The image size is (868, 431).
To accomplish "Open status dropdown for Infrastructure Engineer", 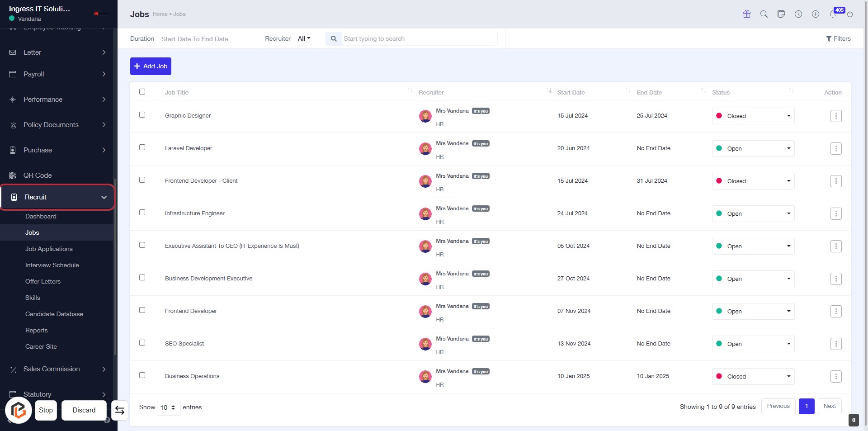I will click(x=753, y=214).
